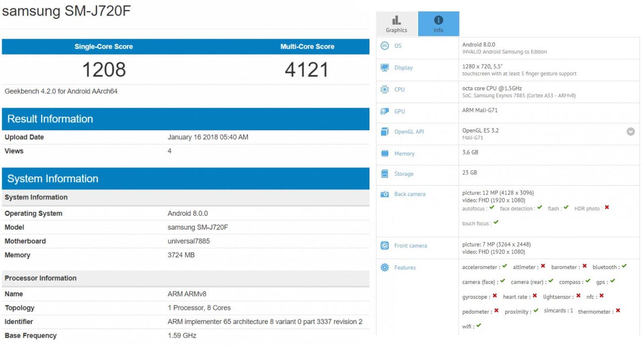
Task: Click the Multi-Core Score header
Action: (307, 46)
